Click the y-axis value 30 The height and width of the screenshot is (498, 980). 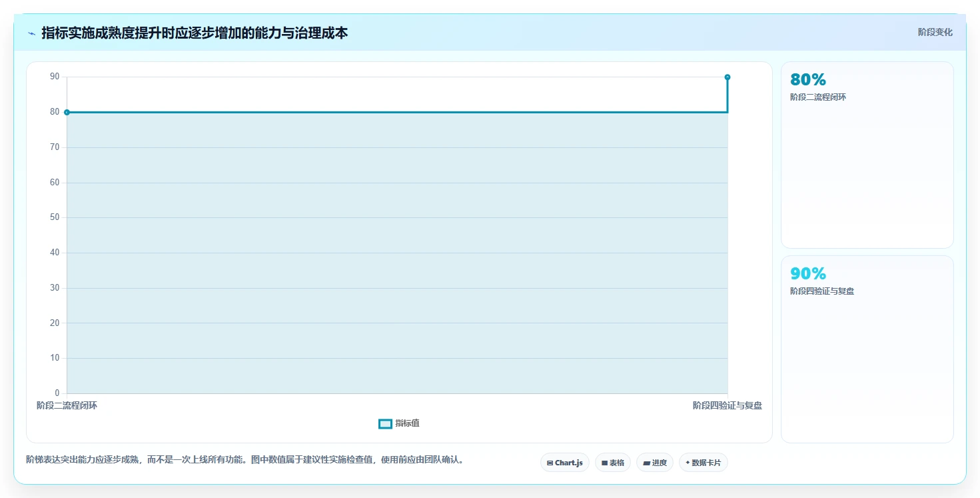(x=54, y=288)
